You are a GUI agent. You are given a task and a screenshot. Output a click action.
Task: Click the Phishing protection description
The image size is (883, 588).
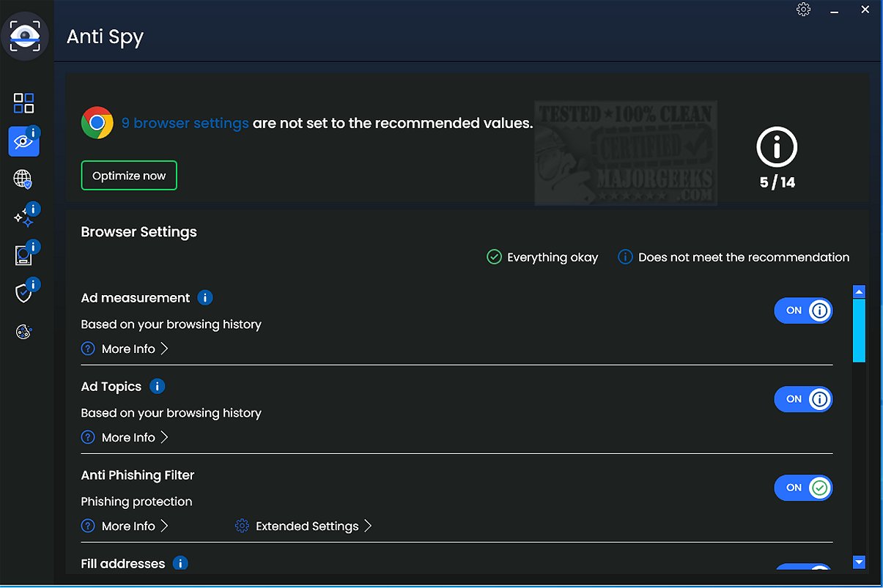[x=136, y=502]
